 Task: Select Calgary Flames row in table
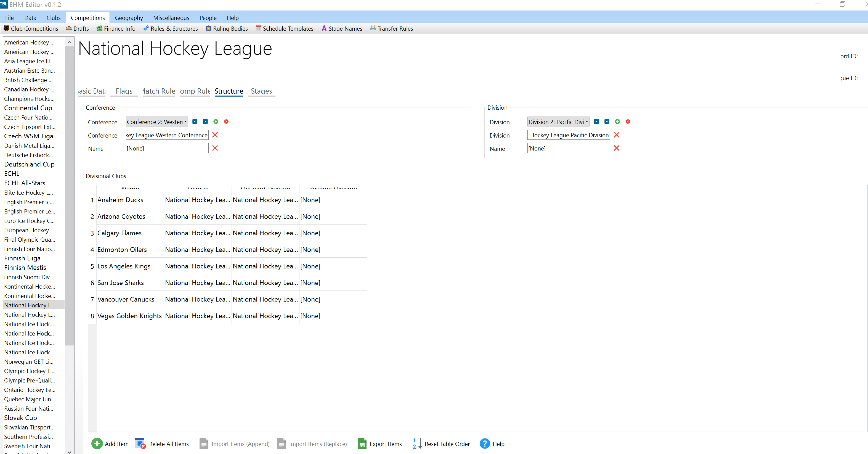point(227,233)
